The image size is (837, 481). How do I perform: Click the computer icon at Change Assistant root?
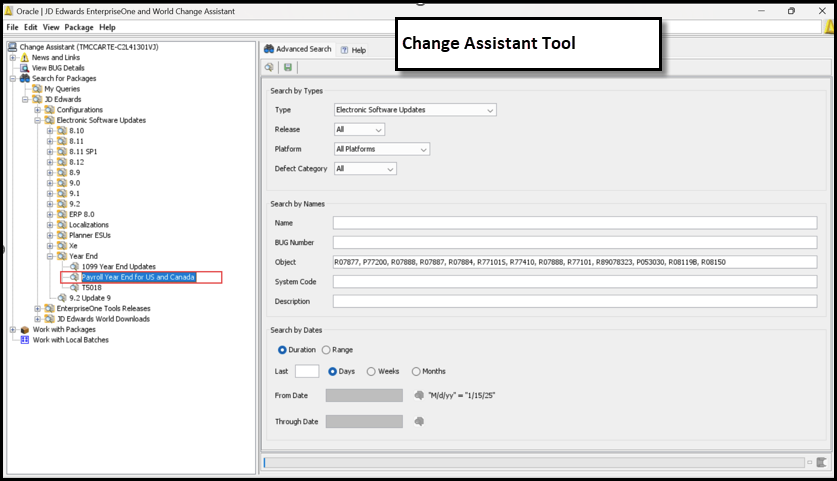coord(12,47)
